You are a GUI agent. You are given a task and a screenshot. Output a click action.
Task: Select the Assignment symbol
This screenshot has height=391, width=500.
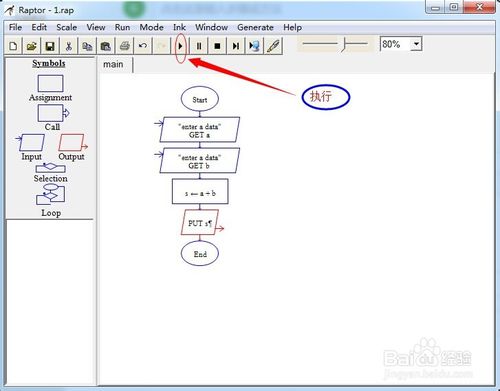click(x=50, y=88)
